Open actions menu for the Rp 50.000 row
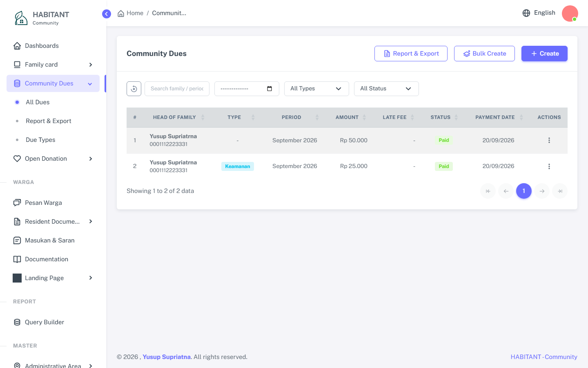Viewport: 588px width, 368px height. [x=549, y=140]
